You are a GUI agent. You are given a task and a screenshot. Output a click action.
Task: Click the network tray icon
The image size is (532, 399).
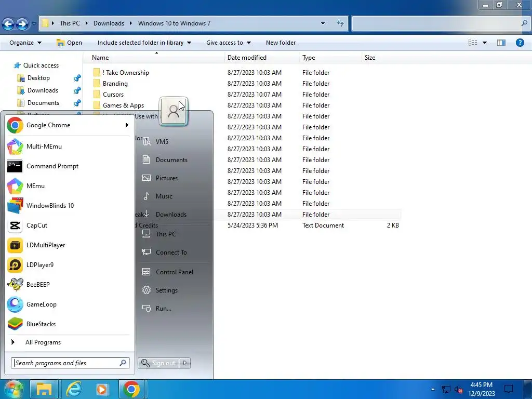point(446,390)
